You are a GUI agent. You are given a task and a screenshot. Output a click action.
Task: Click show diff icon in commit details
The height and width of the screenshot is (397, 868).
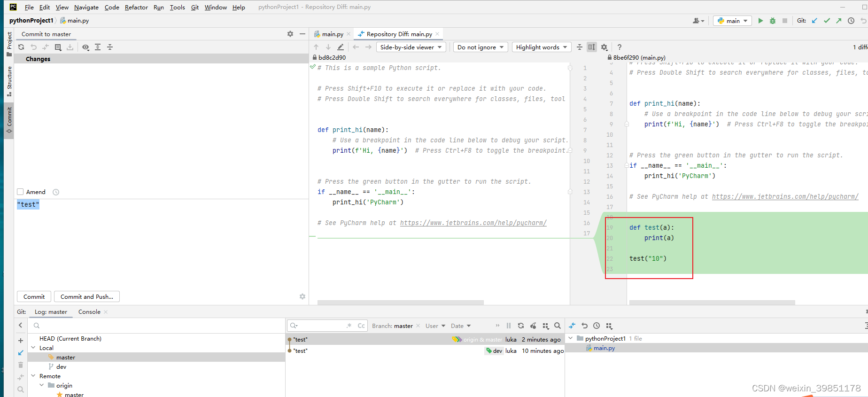pyautogui.click(x=572, y=326)
